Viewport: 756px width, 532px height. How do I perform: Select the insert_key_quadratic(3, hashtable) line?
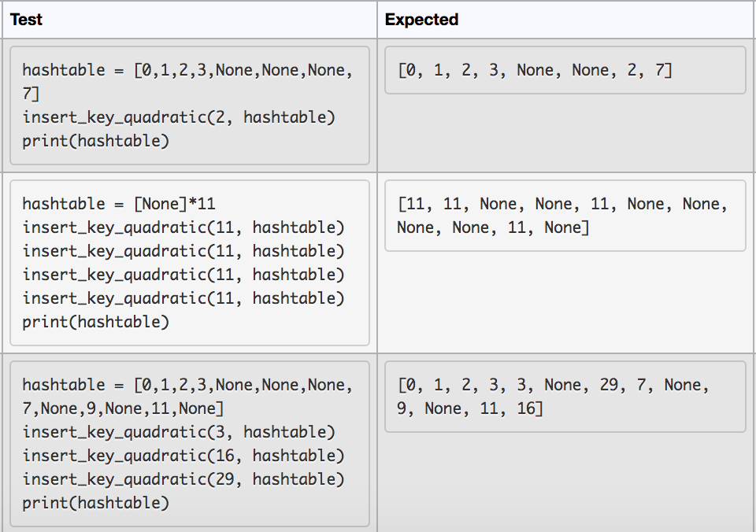coord(179,432)
